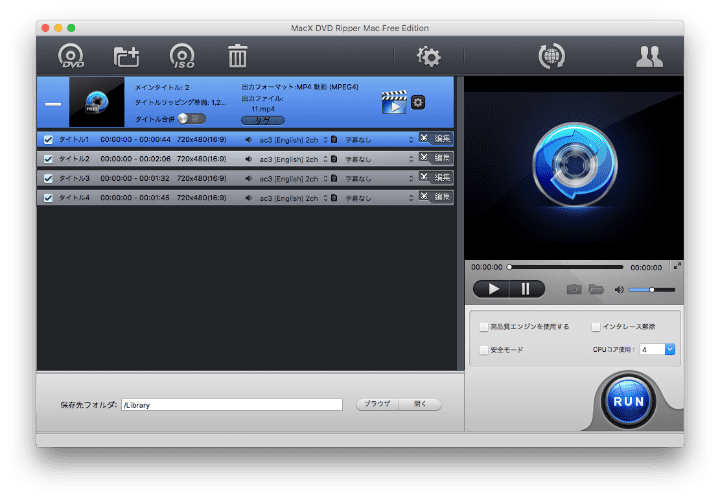The width and height of the screenshot is (720, 499).
Task: Click the speaker icon in the タイトル3 row
Action: (248, 179)
